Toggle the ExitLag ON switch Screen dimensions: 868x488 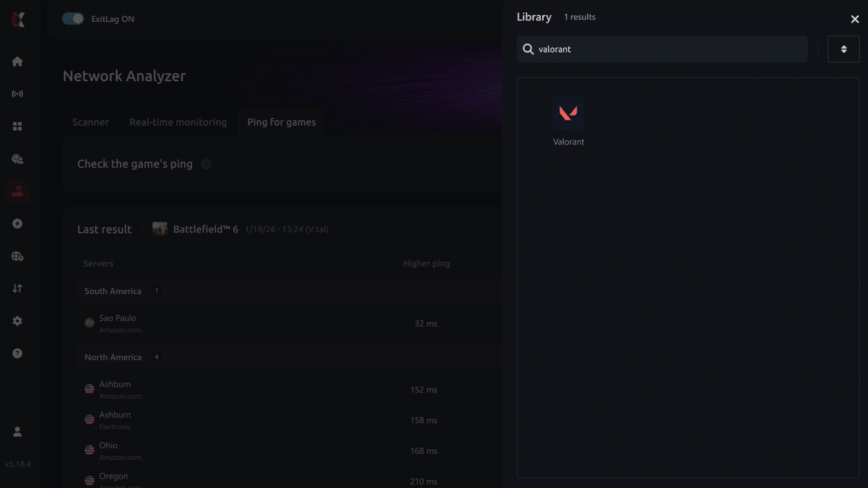click(73, 19)
